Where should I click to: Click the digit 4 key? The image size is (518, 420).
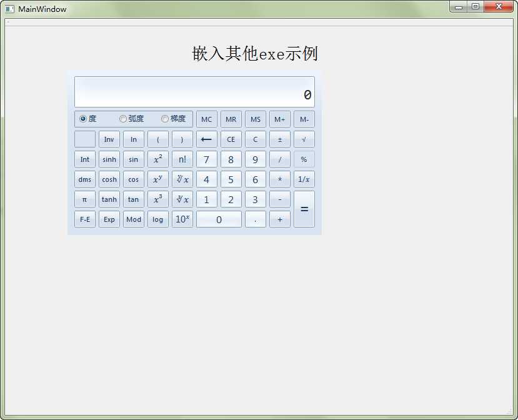tap(207, 179)
